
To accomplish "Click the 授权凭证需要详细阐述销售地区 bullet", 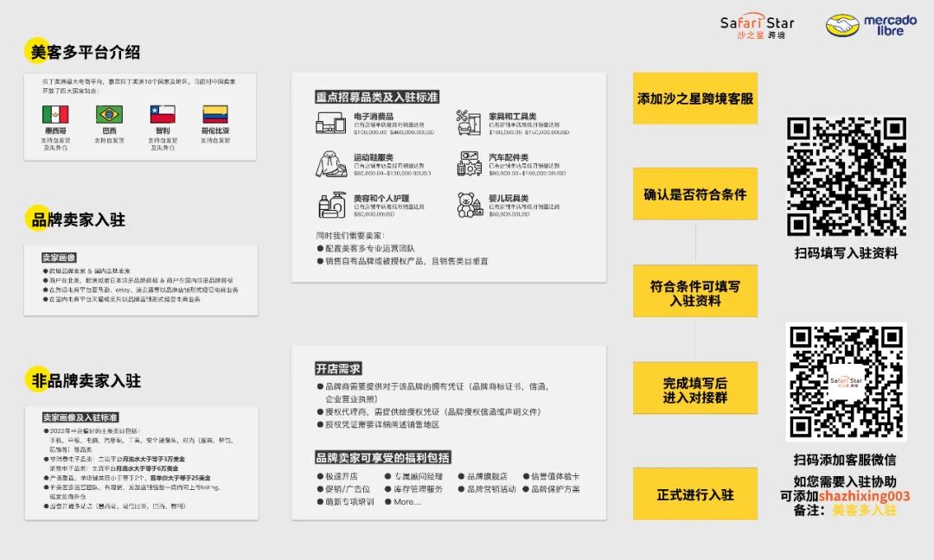I will 378,424.
